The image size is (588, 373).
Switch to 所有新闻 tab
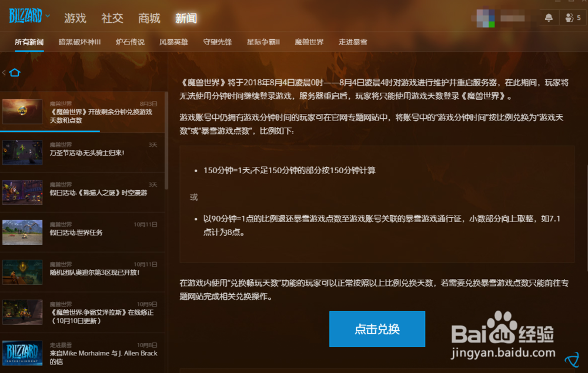click(29, 42)
